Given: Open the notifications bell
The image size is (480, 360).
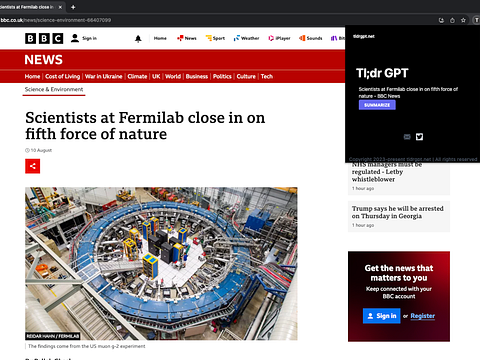Looking at the screenshot, I should click(x=138, y=39).
